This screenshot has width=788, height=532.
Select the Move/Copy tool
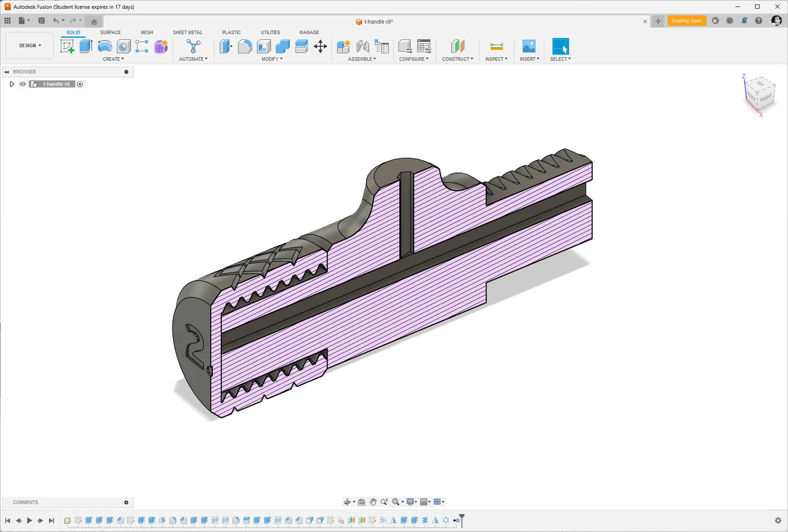click(320, 46)
